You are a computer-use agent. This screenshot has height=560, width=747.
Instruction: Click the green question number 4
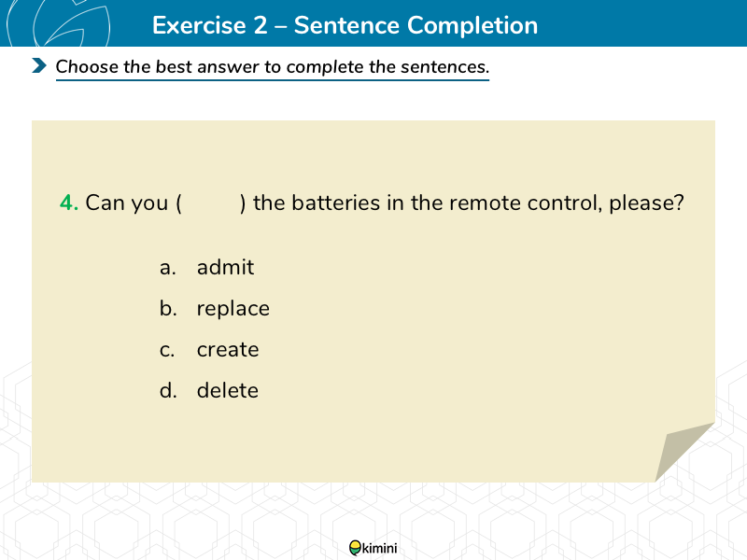tap(69, 203)
